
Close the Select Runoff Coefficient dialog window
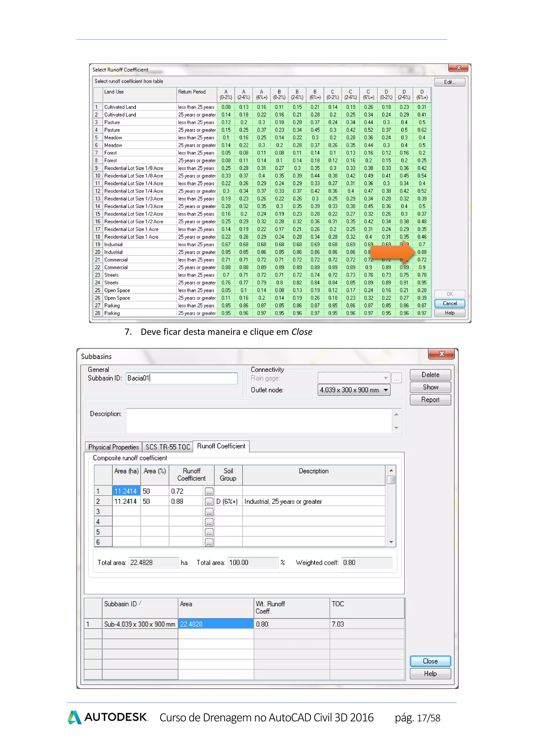click(458, 68)
